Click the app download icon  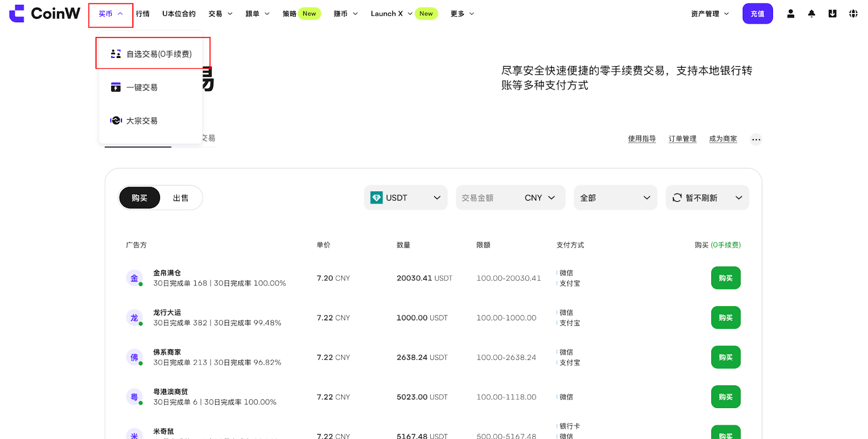pos(832,14)
